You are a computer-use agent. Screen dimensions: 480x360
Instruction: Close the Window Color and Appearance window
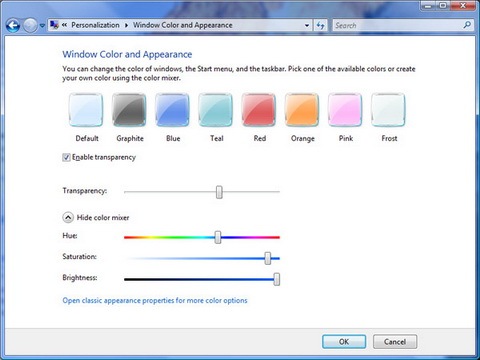463,6
